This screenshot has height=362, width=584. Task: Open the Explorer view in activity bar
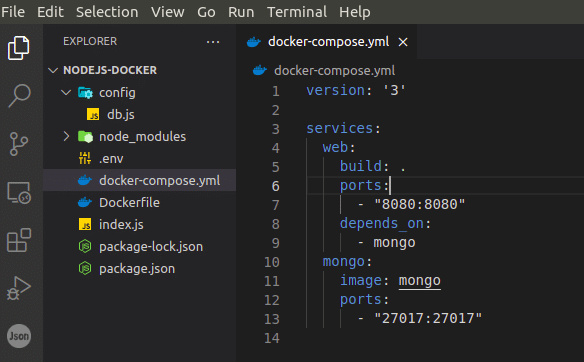coord(18,48)
